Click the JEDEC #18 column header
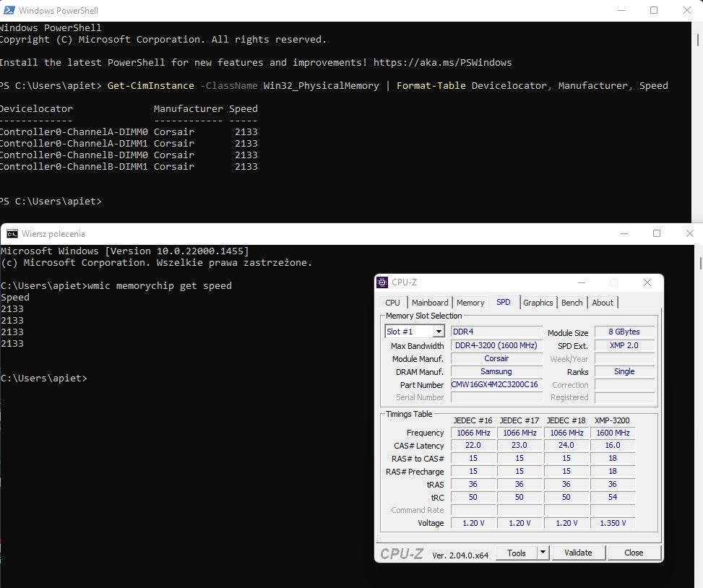 point(566,420)
